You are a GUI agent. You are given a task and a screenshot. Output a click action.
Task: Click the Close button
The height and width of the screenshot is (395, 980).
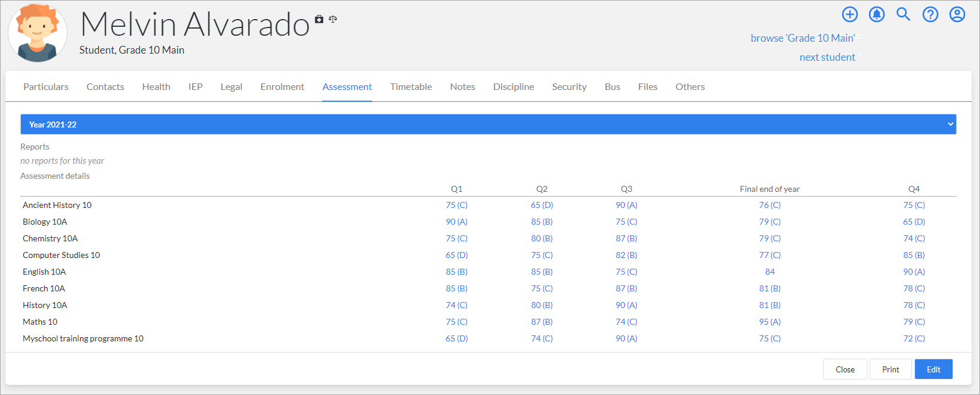tap(845, 369)
